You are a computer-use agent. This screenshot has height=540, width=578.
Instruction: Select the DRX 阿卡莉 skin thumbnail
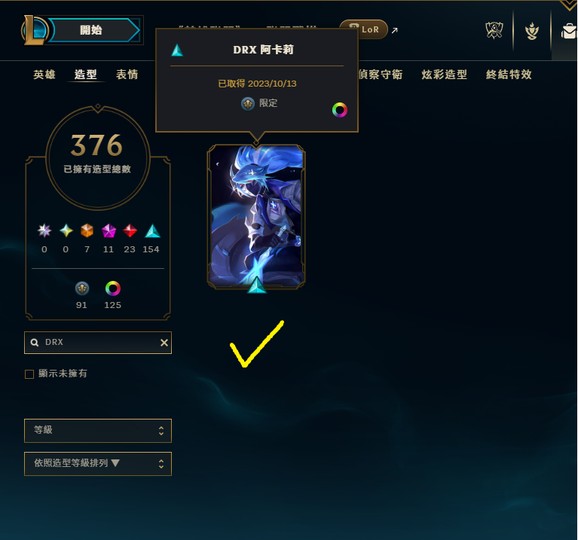pyautogui.click(x=256, y=217)
